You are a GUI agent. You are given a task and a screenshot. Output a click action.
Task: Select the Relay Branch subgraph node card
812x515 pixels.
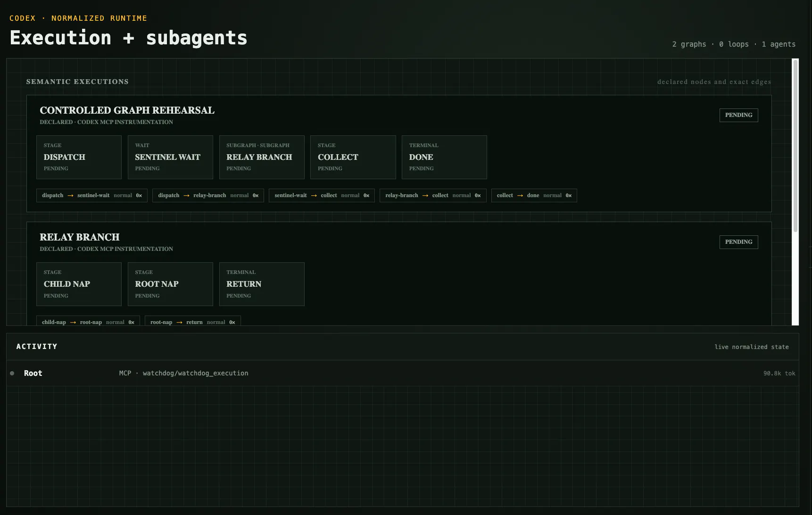pyautogui.click(x=262, y=157)
